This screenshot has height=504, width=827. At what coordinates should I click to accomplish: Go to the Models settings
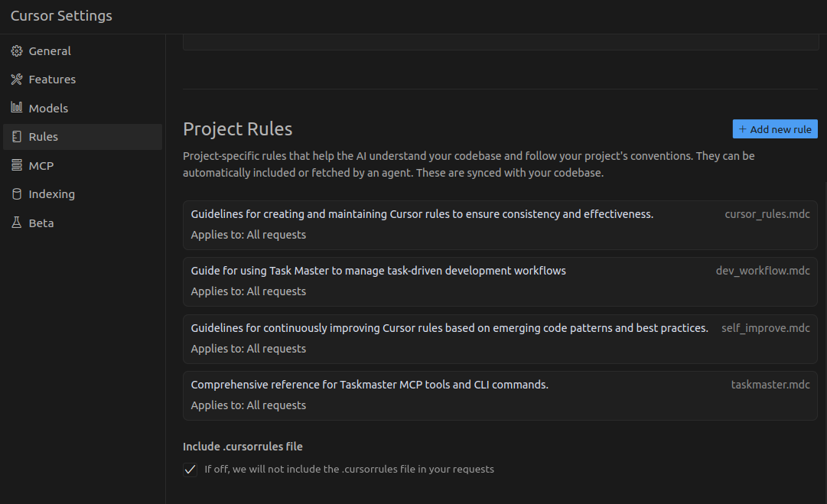[83, 108]
